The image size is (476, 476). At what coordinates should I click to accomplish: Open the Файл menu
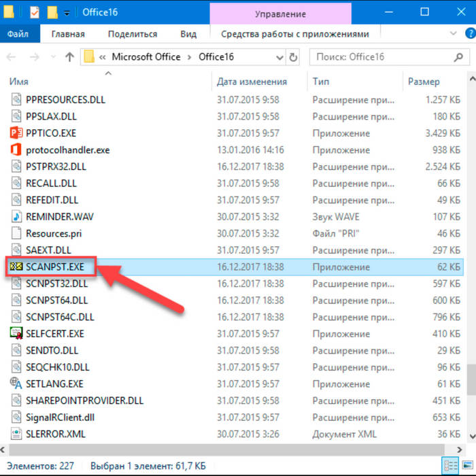pyautogui.click(x=18, y=34)
